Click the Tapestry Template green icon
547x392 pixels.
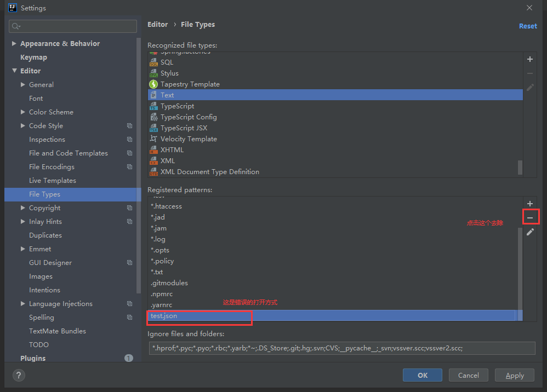153,84
